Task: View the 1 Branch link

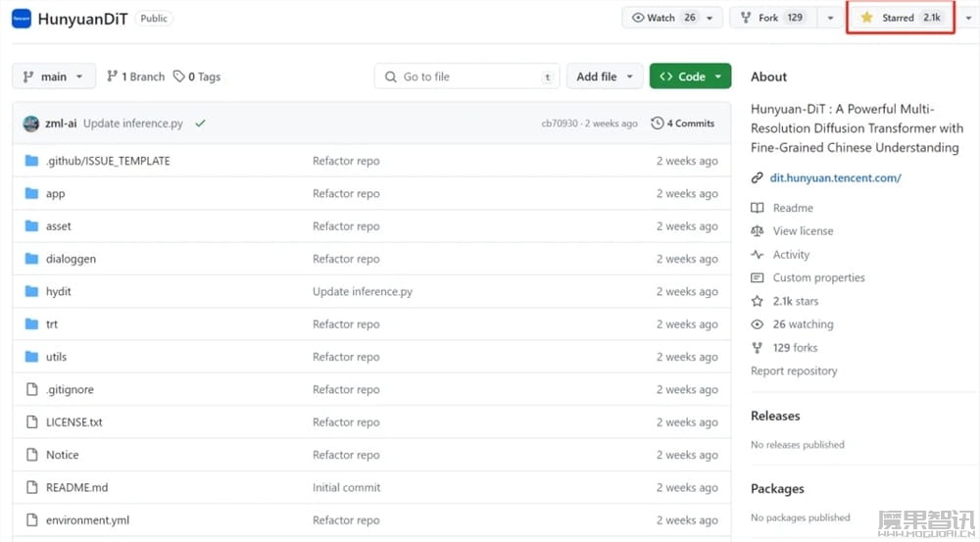Action: (x=135, y=76)
